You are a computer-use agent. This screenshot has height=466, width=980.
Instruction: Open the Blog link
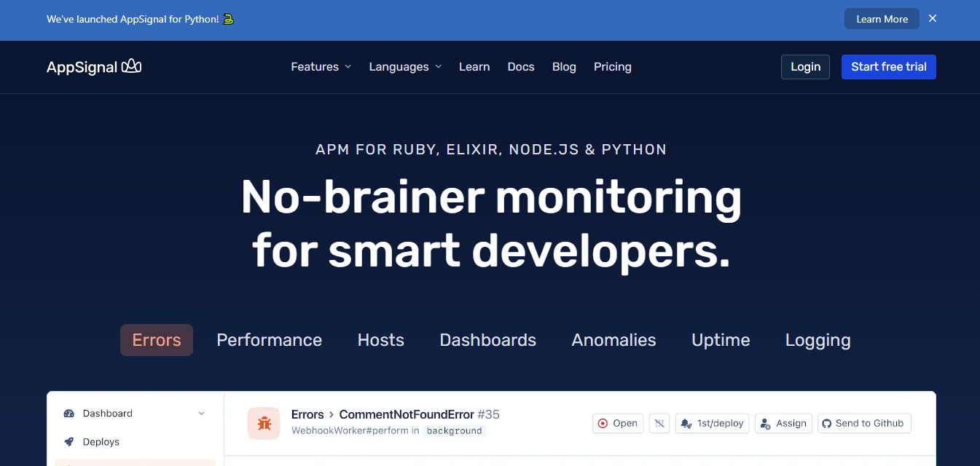point(564,66)
